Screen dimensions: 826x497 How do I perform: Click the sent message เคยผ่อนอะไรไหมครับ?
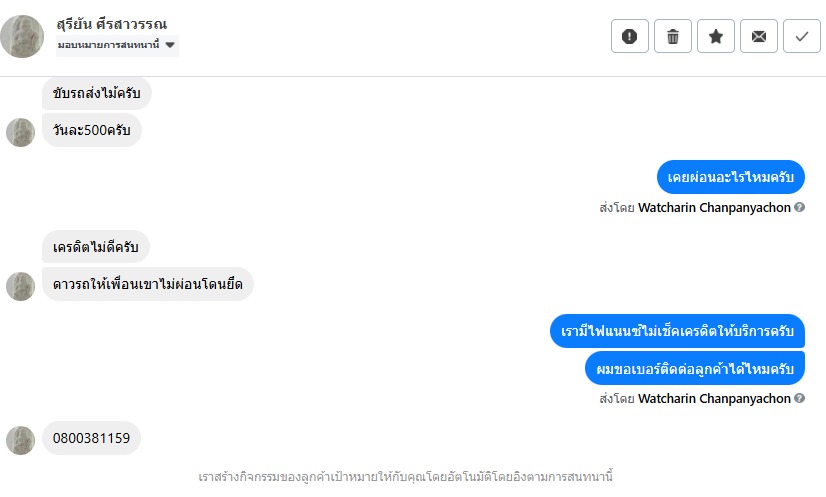click(731, 177)
